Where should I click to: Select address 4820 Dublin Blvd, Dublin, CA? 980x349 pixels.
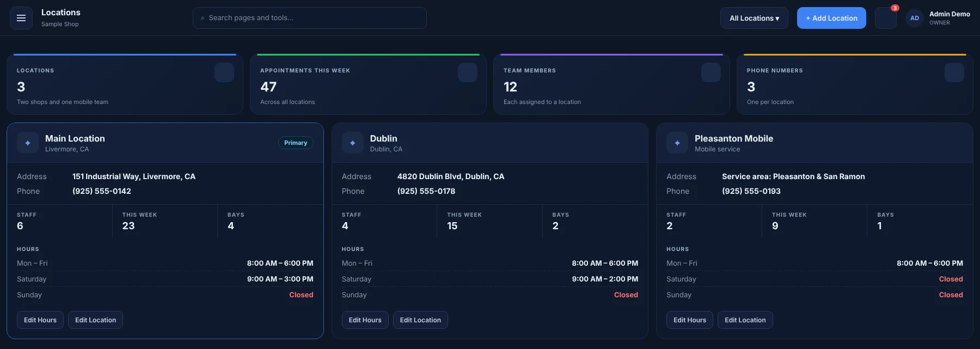click(451, 176)
